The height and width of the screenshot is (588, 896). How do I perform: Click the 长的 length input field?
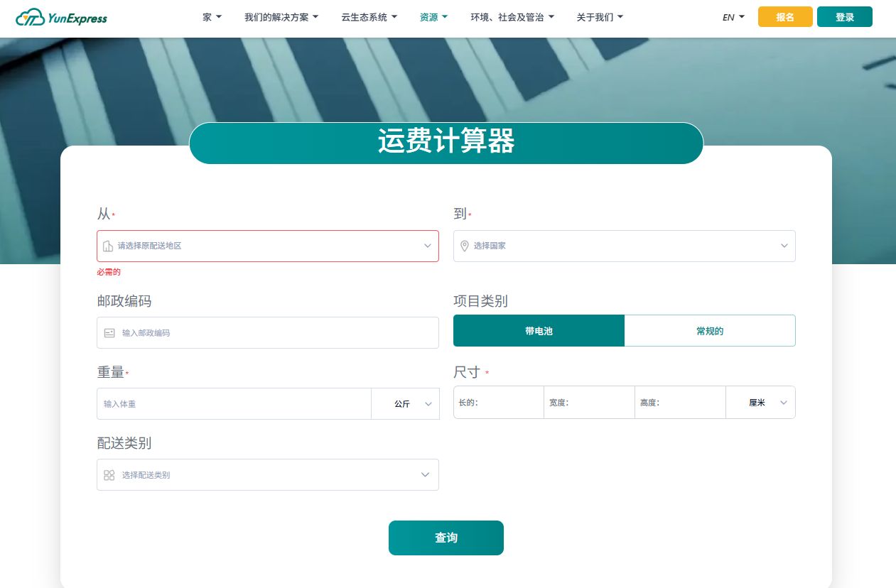[x=499, y=402]
